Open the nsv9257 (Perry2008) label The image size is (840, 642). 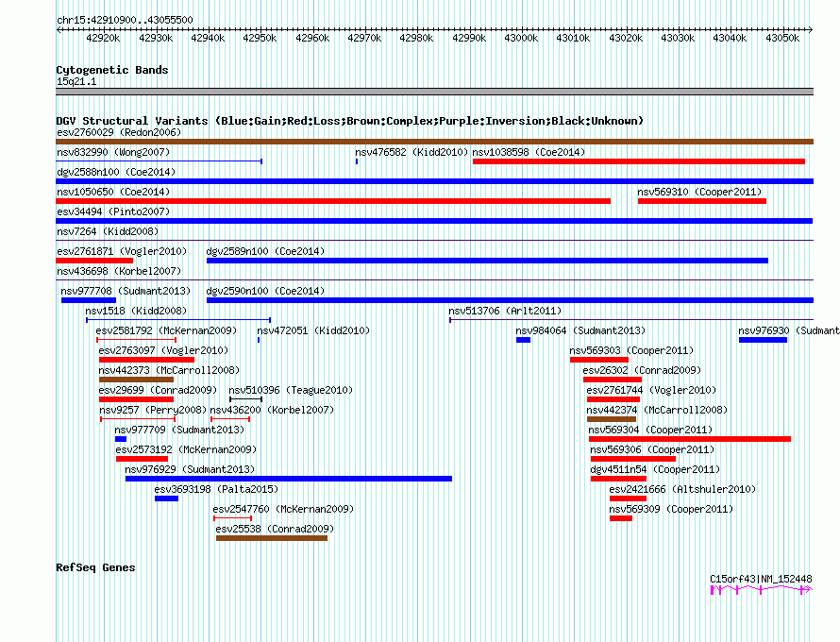(x=153, y=410)
